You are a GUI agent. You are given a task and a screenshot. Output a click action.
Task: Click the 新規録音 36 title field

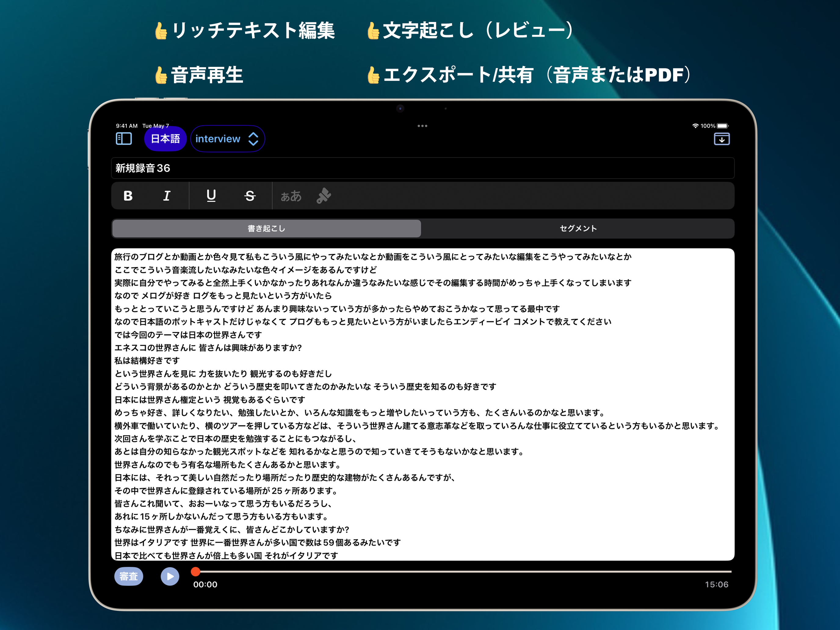(x=423, y=168)
